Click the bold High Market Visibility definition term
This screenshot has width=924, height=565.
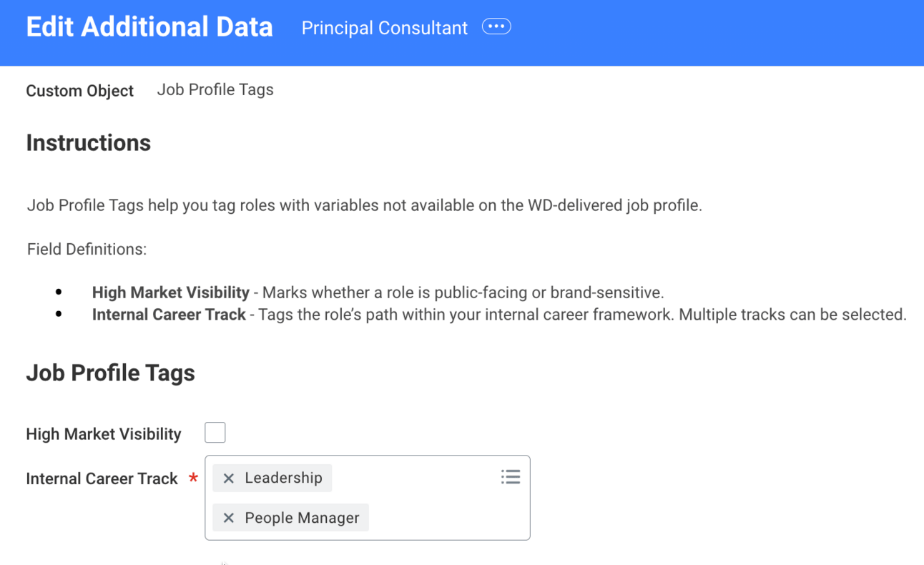(170, 293)
